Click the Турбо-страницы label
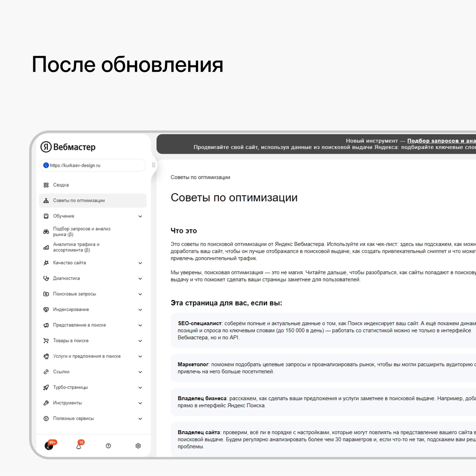 (70, 387)
